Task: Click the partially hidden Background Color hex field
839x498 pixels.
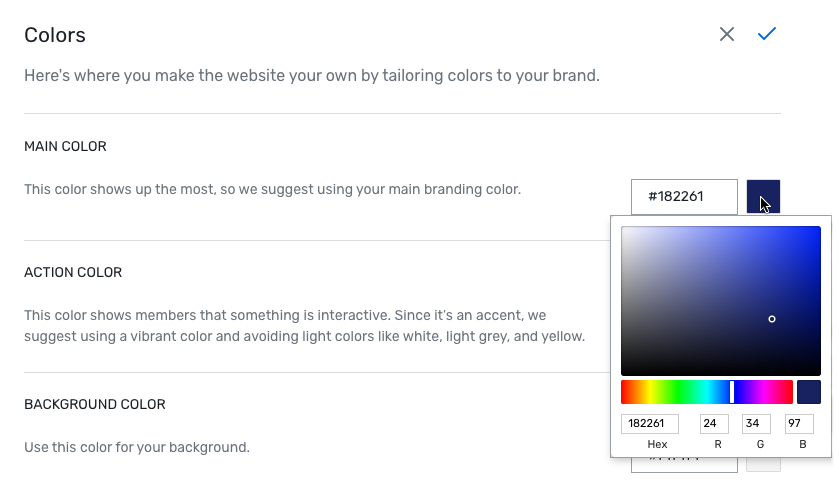Action: 684,464
